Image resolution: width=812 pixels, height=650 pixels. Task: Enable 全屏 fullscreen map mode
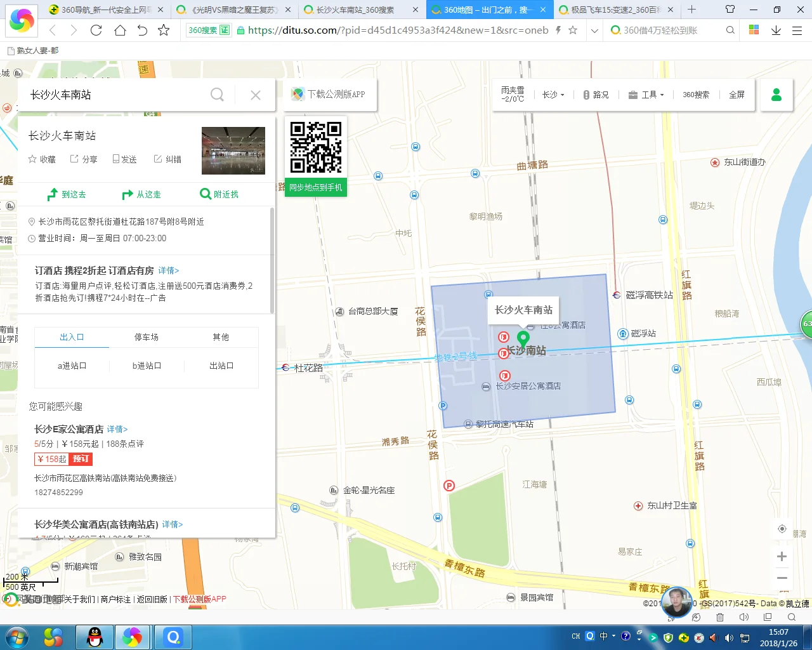(x=736, y=94)
